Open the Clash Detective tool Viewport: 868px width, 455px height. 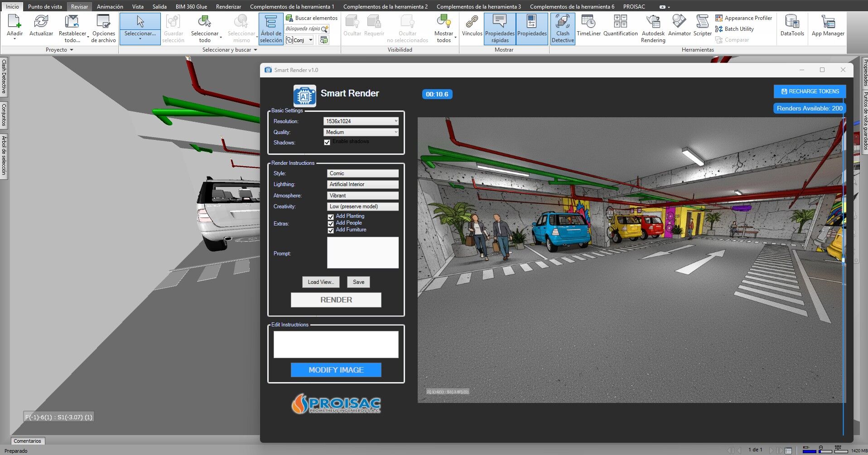coord(563,29)
